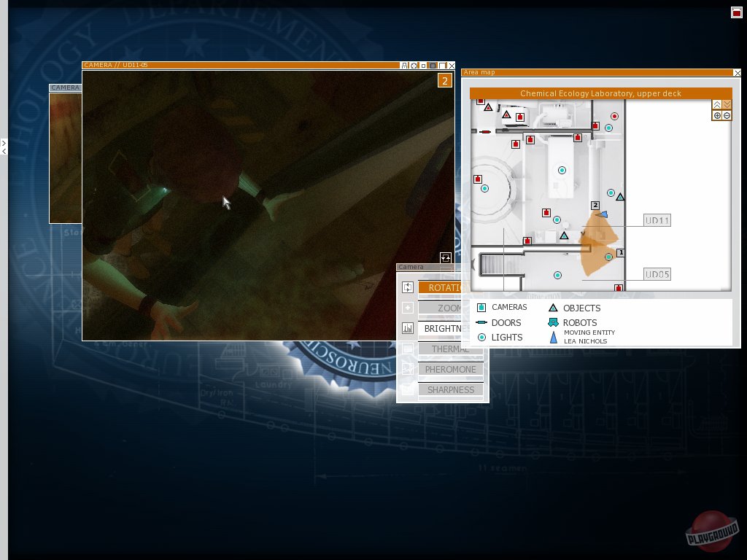
Task: Zoom in the area map with the plus icon
Action: coord(717,115)
